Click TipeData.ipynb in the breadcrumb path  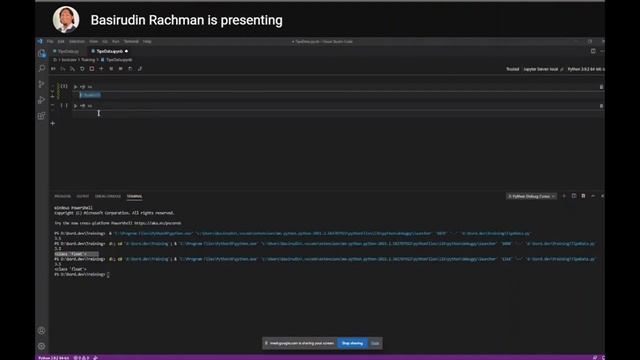117,60
